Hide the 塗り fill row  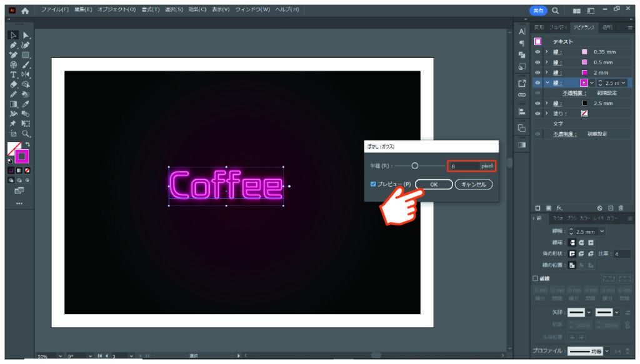tap(537, 113)
